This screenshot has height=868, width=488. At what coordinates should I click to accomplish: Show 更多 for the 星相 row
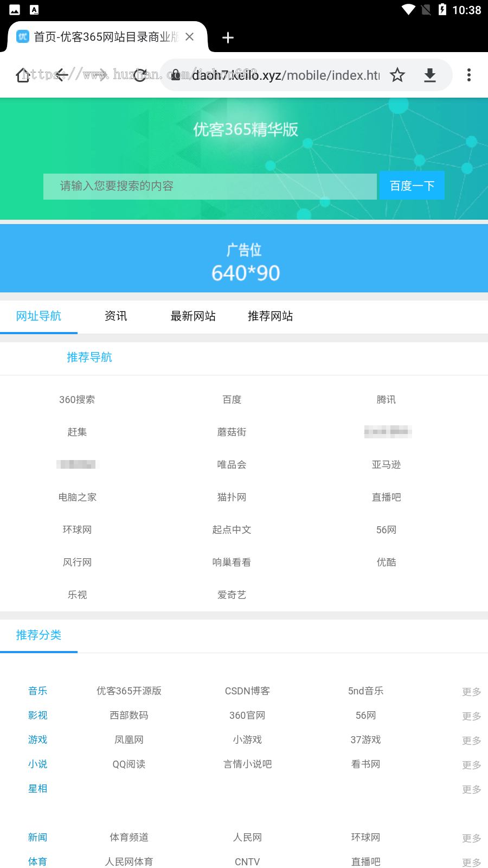click(472, 789)
